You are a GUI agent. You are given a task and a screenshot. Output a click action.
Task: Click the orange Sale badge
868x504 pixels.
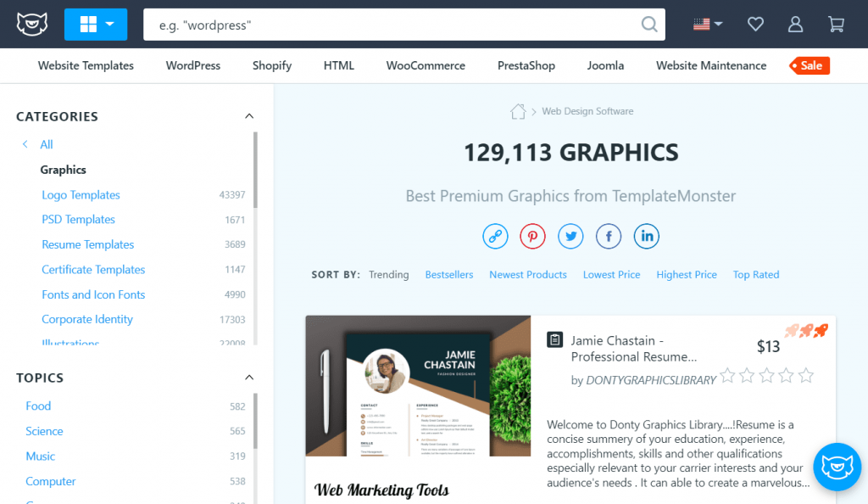click(810, 65)
